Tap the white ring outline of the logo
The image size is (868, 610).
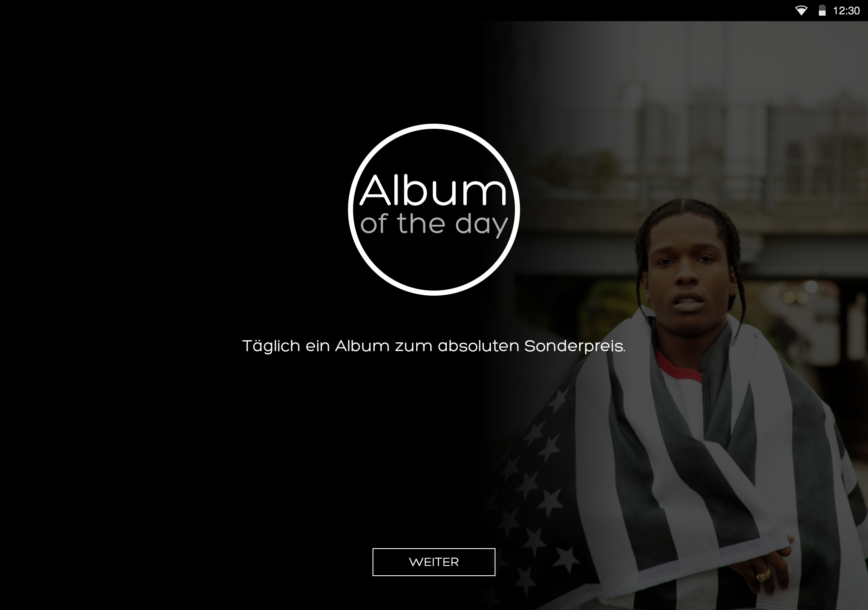click(x=434, y=126)
